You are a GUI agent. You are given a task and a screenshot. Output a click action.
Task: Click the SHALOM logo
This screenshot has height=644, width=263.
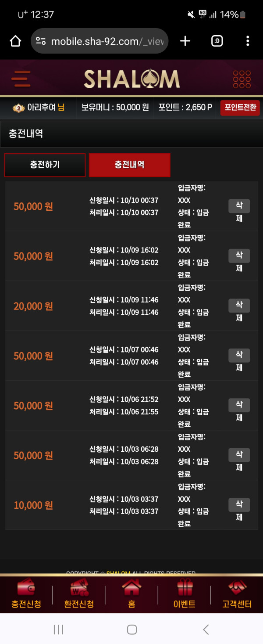coord(131,79)
